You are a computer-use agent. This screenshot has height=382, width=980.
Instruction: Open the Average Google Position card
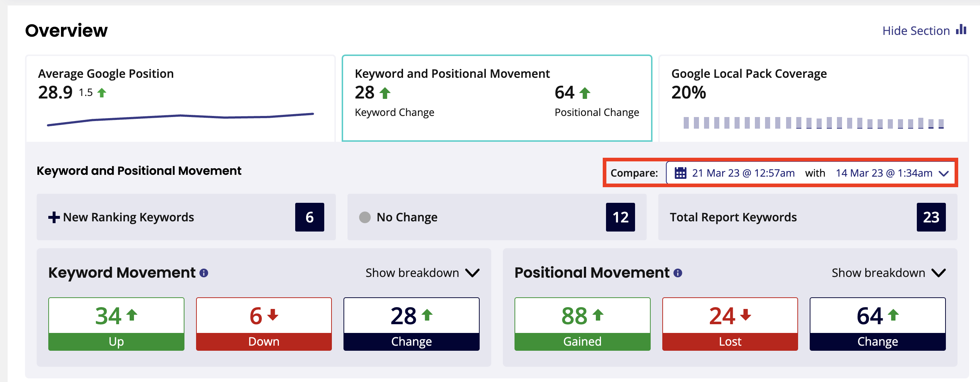180,98
